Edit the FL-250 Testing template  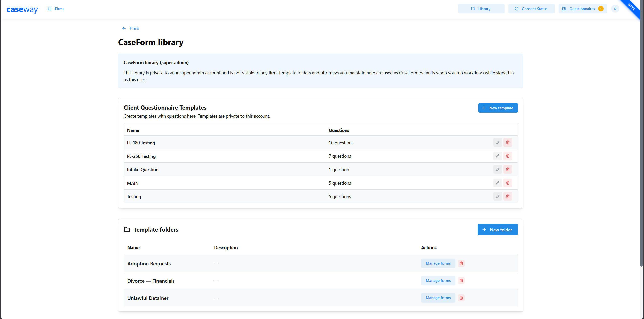(498, 156)
